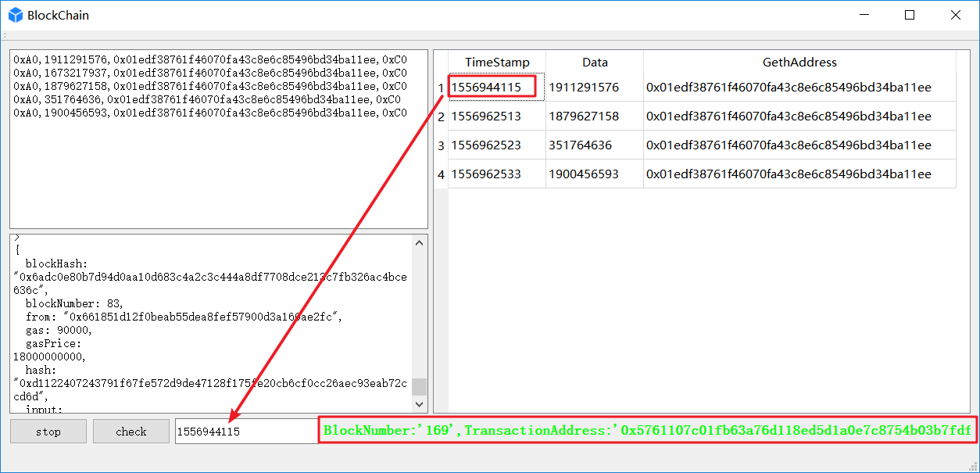Viewport: 980px width, 473px height.
Task: Click the log line containing 351764636
Action: tap(207, 99)
